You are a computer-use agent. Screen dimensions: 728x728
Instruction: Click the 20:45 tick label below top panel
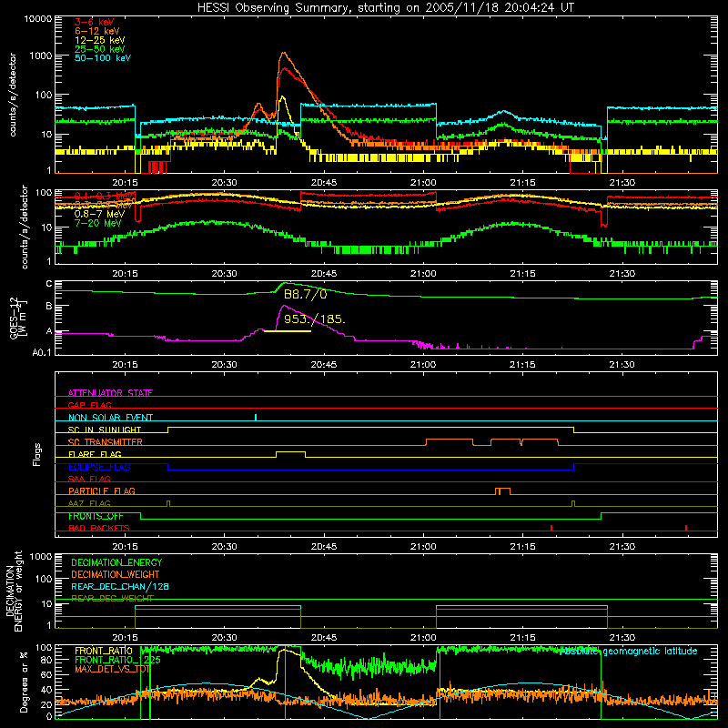(324, 183)
